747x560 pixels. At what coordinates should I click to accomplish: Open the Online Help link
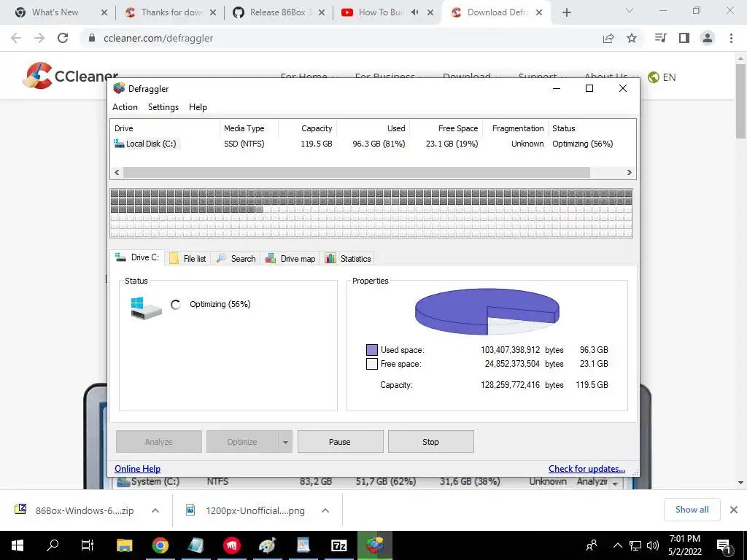(137, 469)
